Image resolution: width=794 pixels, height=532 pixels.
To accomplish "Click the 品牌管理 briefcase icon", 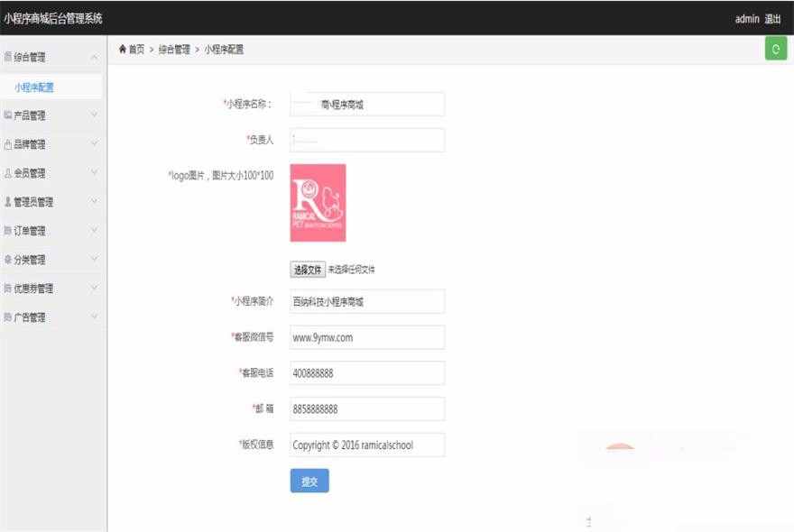I will click(x=11, y=143).
